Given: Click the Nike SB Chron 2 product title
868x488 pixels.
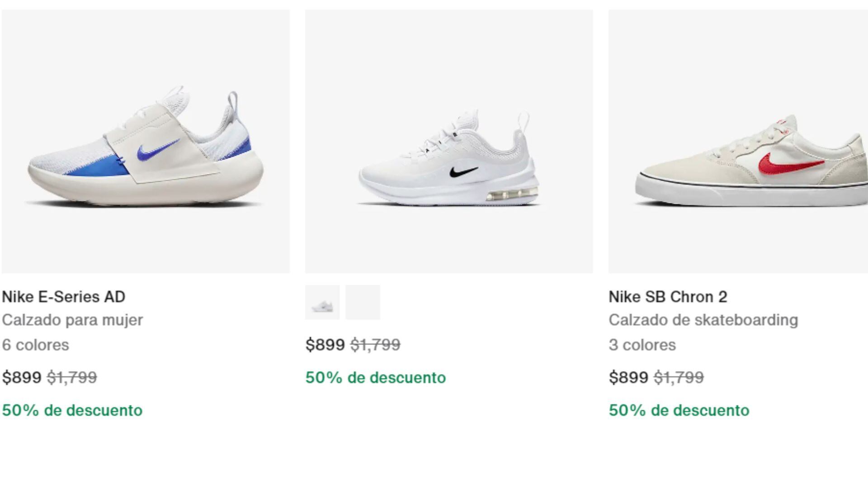Looking at the screenshot, I should (x=668, y=297).
